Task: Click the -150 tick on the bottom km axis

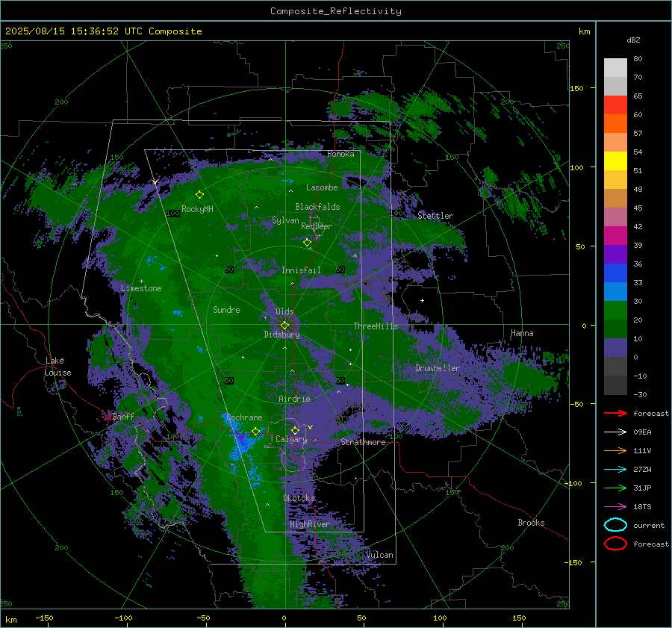Action: (x=44, y=618)
